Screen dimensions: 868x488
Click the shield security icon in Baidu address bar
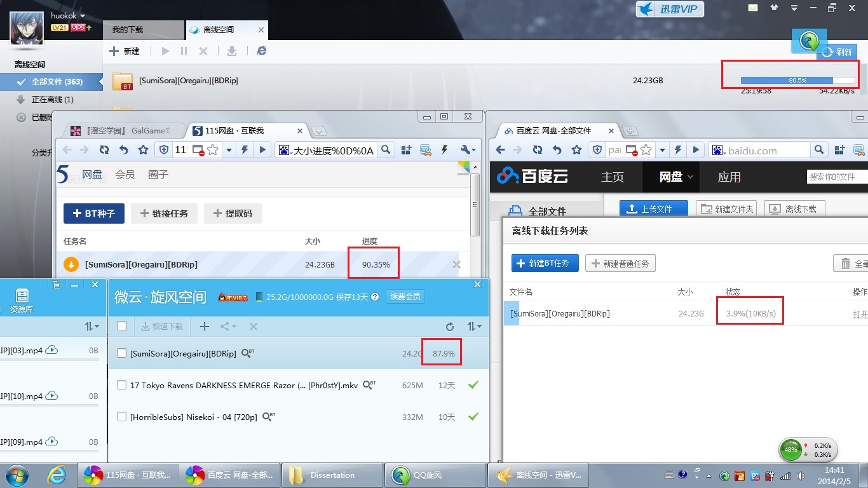coord(597,150)
